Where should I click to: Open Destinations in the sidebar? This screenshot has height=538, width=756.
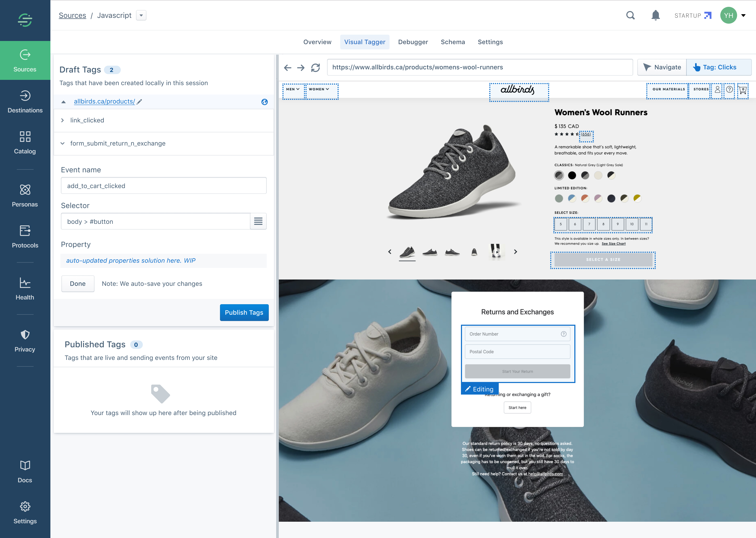25,102
